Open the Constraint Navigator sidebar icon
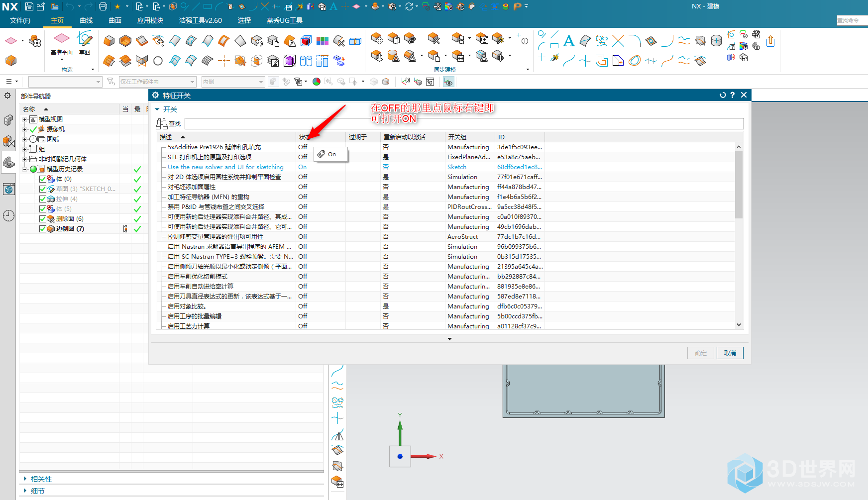 pos(8,141)
